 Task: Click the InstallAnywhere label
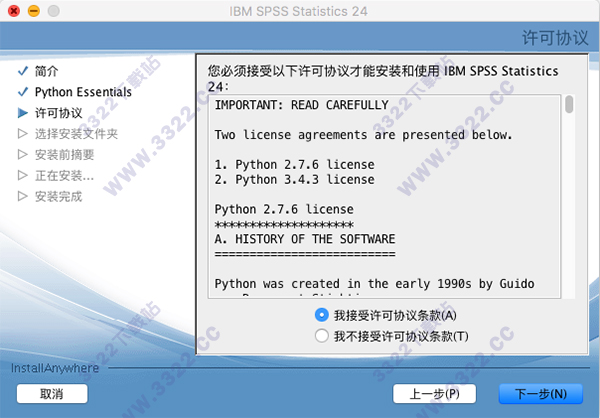(x=55, y=368)
